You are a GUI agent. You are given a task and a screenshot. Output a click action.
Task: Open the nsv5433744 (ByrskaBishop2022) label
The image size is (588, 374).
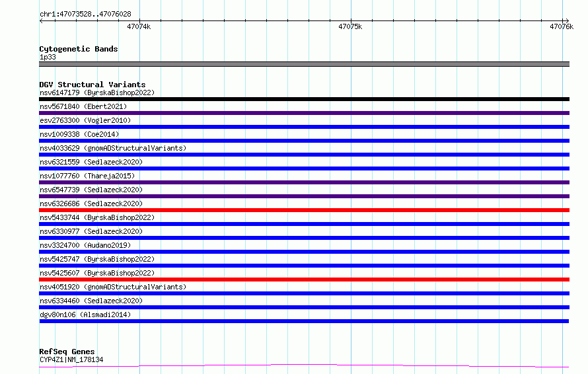(x=97, y=217)
